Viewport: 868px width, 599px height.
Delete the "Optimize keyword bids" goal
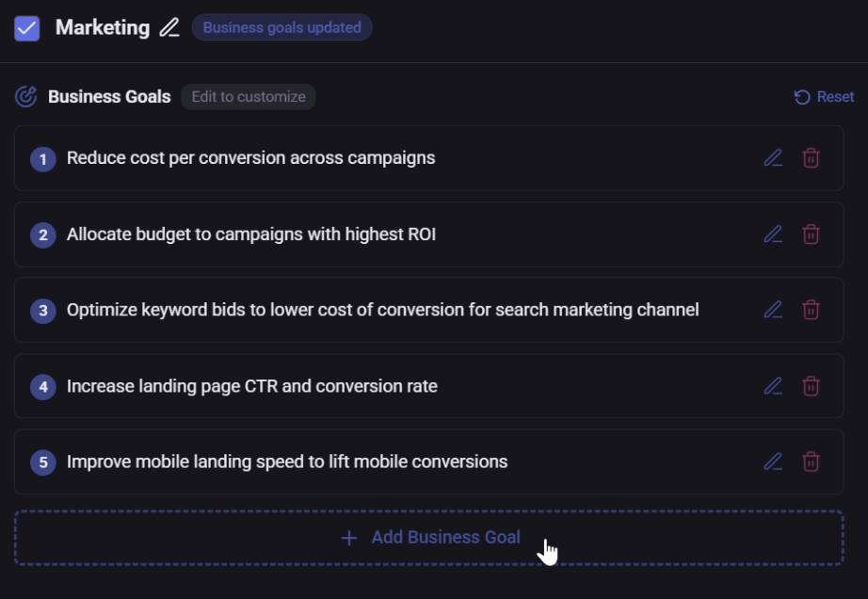coord(811,309)
